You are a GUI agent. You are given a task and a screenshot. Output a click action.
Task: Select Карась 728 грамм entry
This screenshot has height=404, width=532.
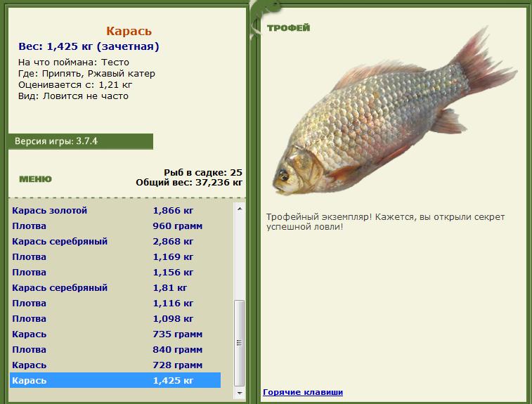pos(115,365)
